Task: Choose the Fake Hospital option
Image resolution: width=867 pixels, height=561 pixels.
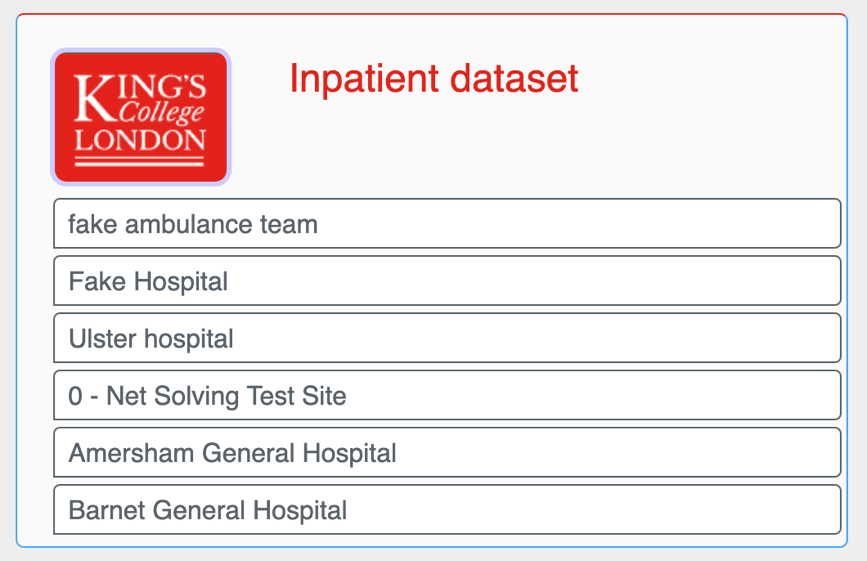Action: point(447,281)
